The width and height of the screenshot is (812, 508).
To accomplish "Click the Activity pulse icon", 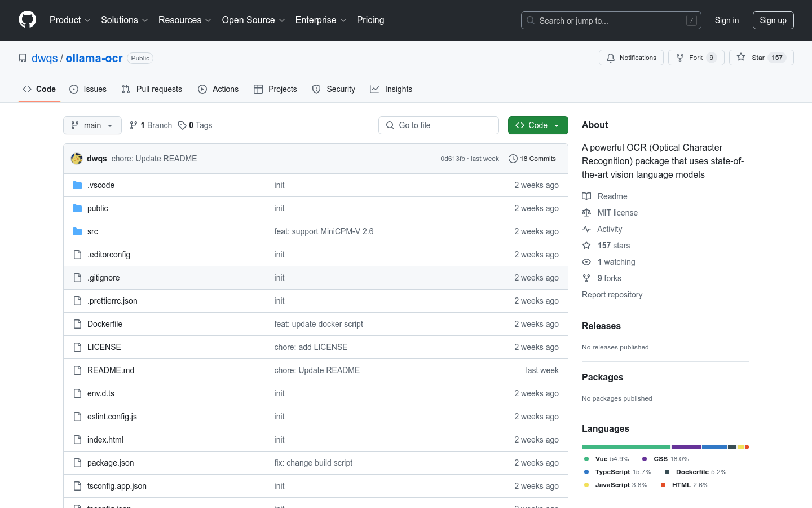I will 586,229.
